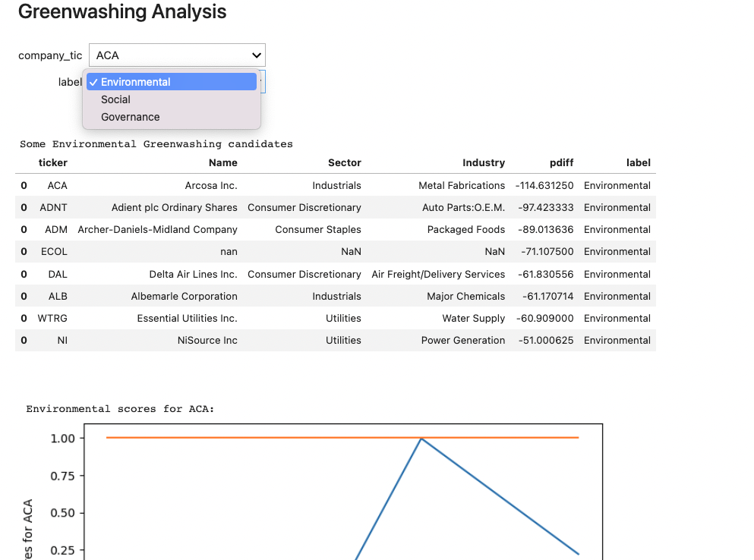Click pdiff value -89.013636
754x560 pixels.
pyautogui.click(x=546, y=230)
